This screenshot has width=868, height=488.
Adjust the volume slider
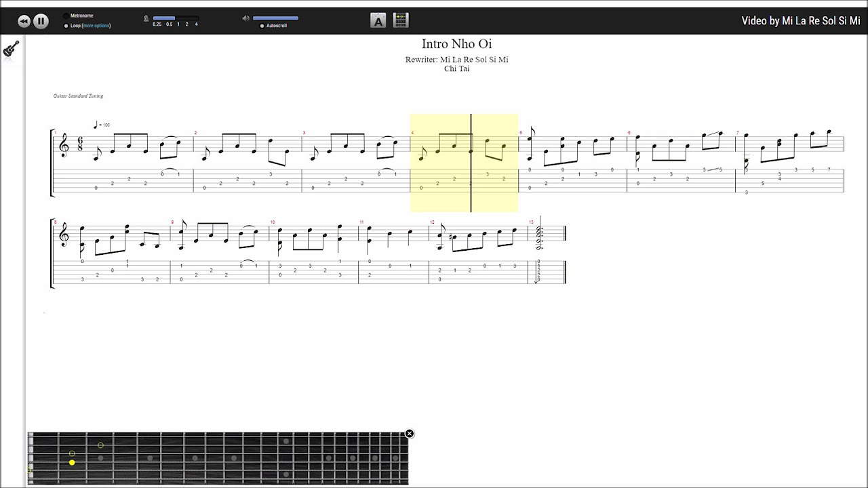pos(275,18)
